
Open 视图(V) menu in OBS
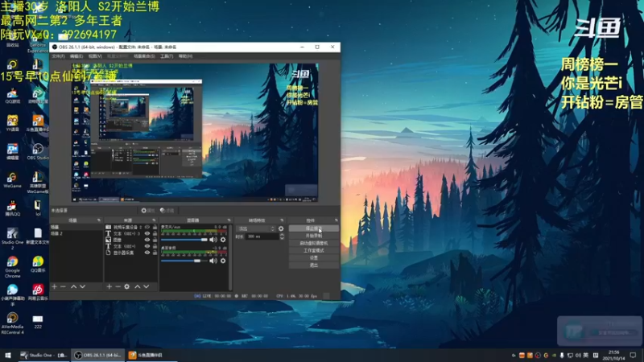coord(95,56)
